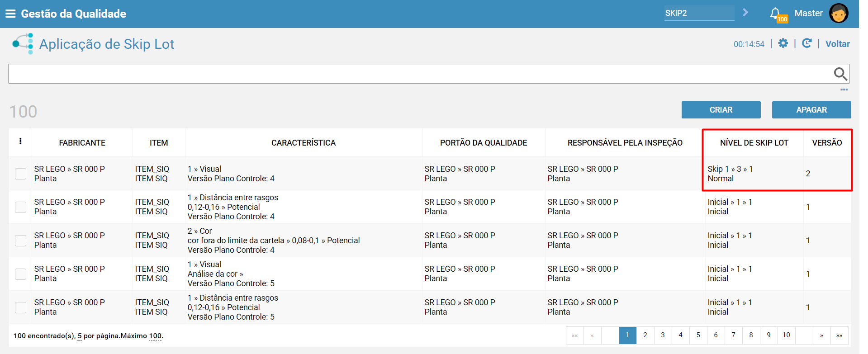The width and height of the screenshot is (868, 354).
Task: Click the APAGAR button
Action: [x=811, y=110]
